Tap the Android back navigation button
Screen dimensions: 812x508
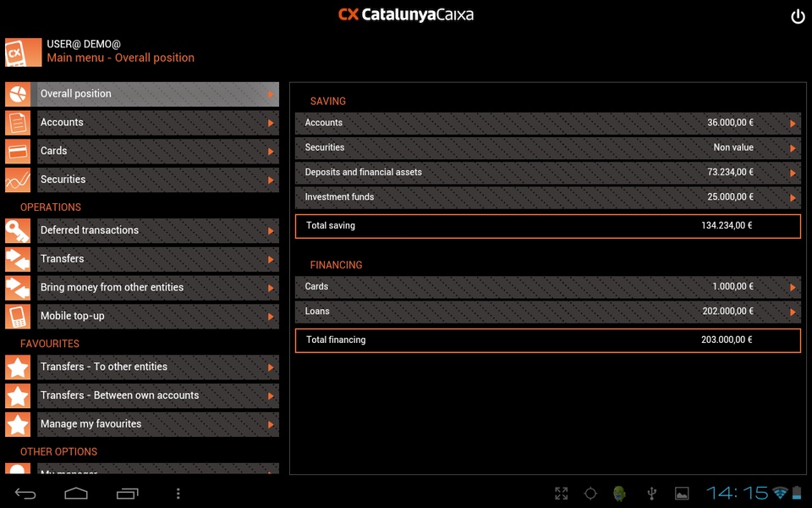pos(25,494)
